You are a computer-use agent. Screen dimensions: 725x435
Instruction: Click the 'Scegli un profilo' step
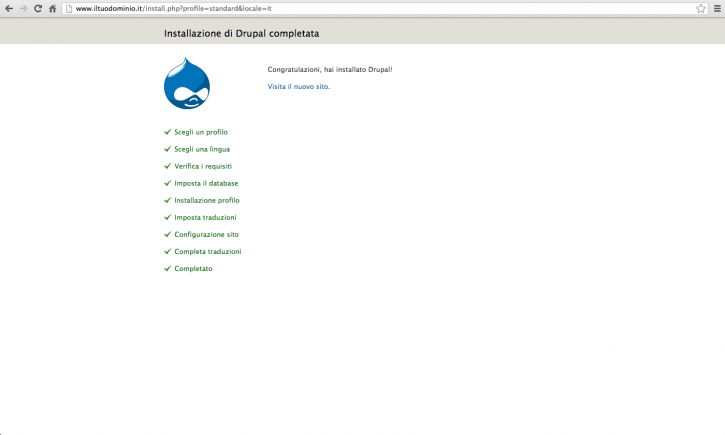(x=201, y=132)
